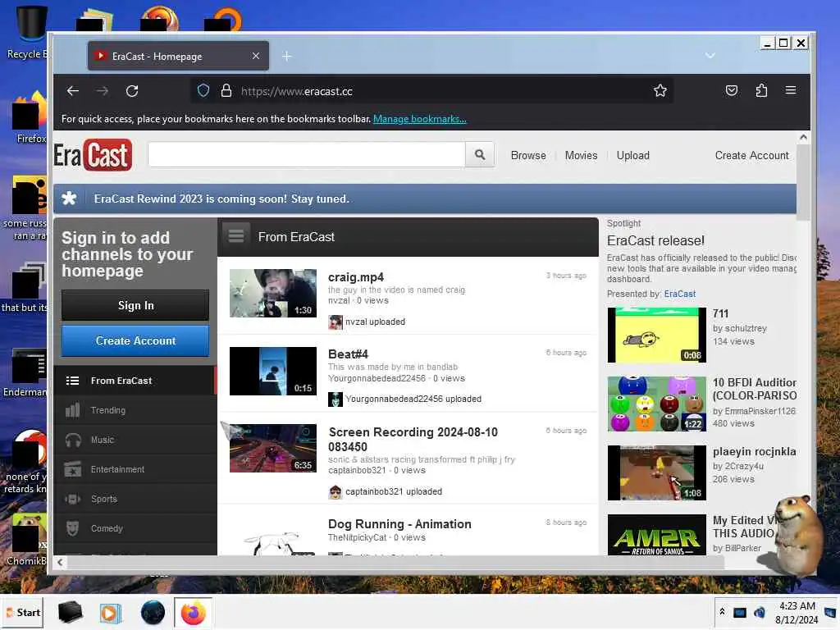Open the Browse menu item

coord(528,155)
